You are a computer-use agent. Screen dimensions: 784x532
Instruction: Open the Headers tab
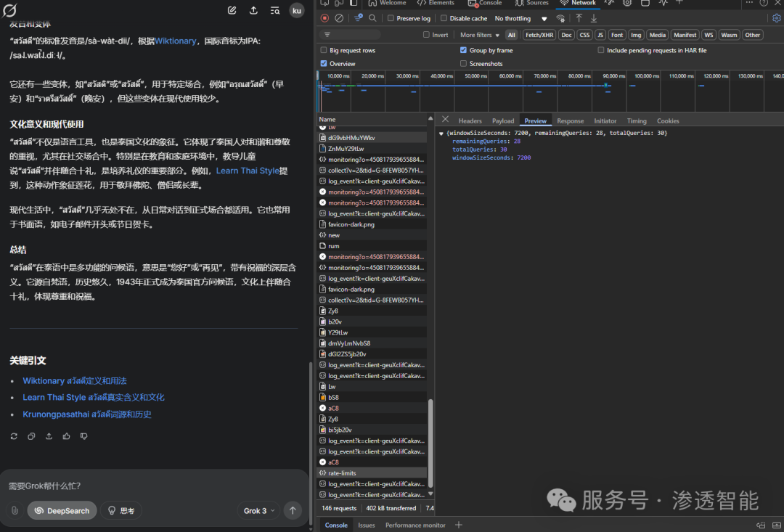coord(470,121)
